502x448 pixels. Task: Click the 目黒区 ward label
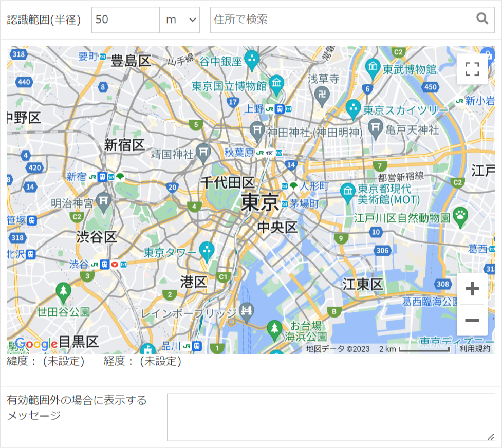pos(79,342)
